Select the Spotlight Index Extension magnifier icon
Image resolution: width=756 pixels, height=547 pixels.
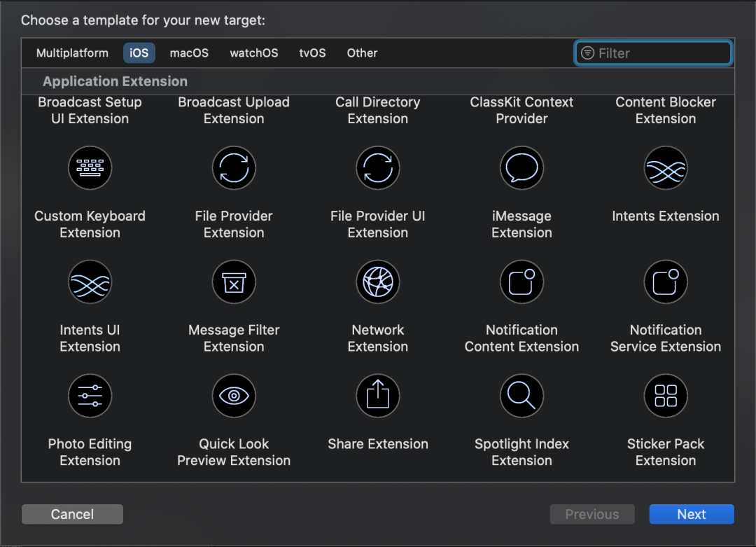[521, 396]
